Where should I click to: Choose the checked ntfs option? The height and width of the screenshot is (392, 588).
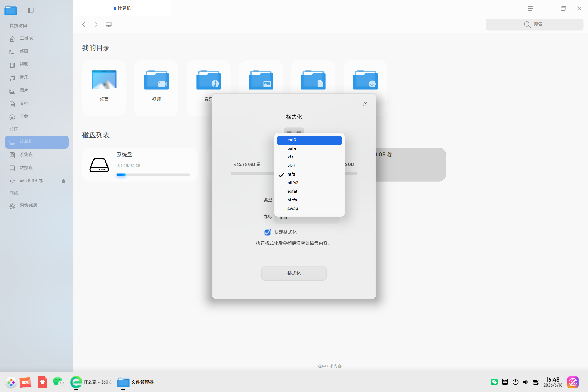[309, 174]
